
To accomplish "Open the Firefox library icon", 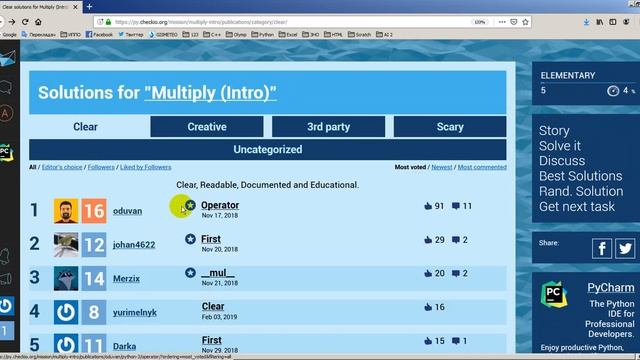I will (x=600, y=22).
